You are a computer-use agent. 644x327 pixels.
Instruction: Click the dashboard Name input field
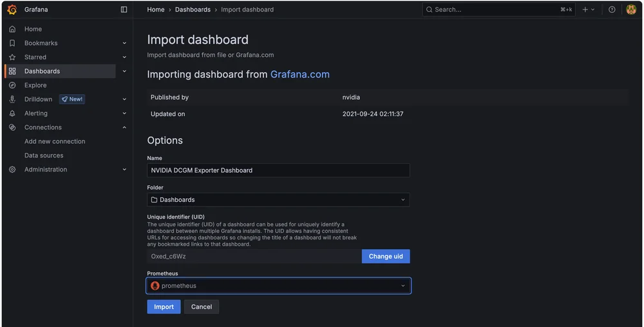(x=278, y=170)
